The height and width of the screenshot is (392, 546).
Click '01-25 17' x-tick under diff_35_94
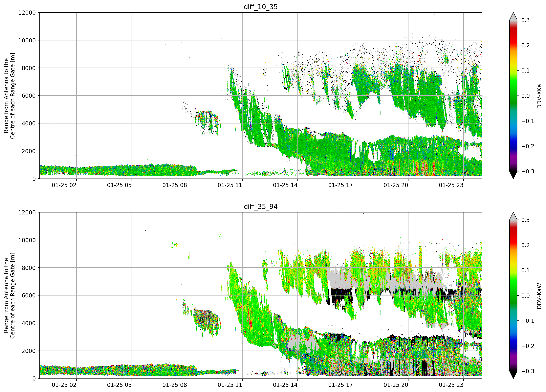click(x=340, y=385)
